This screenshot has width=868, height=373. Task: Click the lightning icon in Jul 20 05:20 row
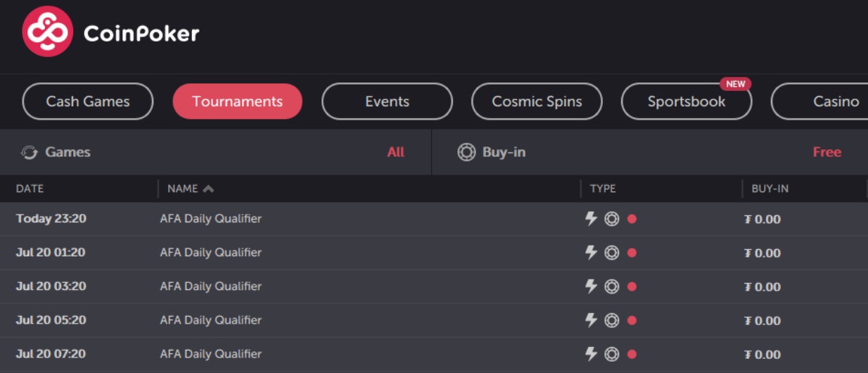tap(592, 320)
